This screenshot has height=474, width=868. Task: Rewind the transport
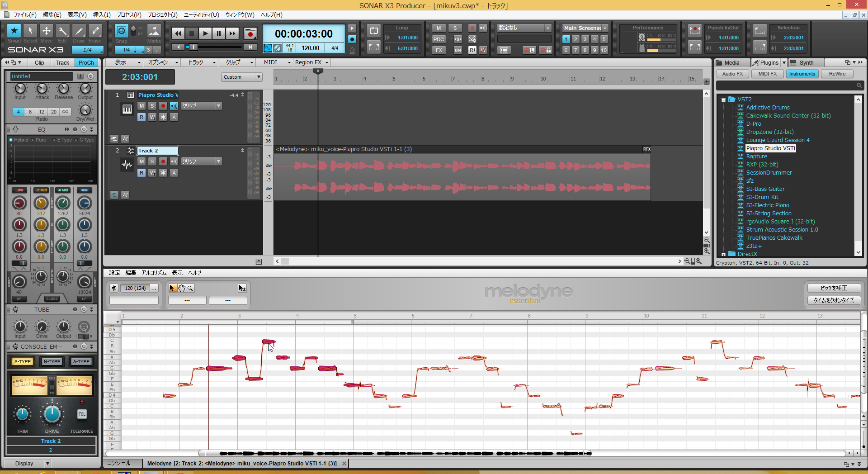click(178, 33)
